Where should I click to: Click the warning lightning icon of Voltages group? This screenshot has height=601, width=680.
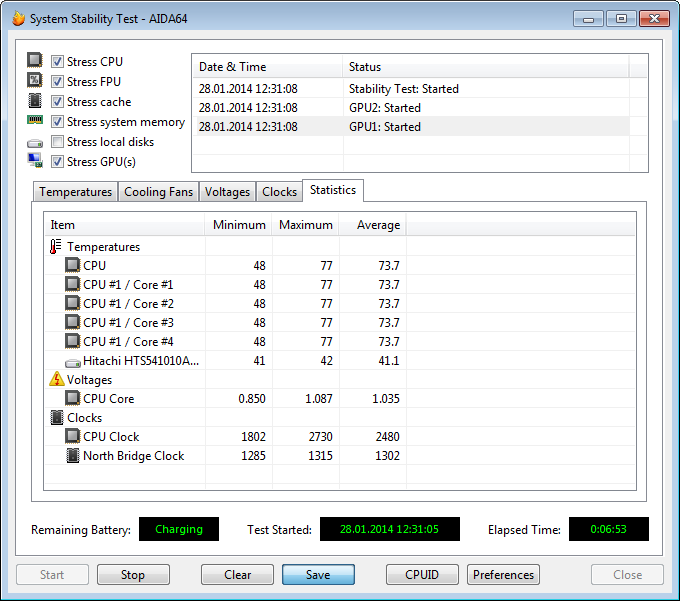(56, 379)
